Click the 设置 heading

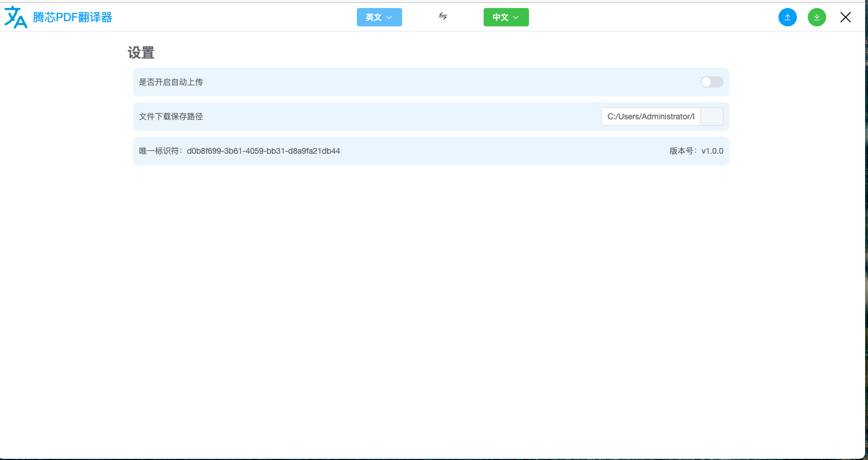[x=141, y=53]
